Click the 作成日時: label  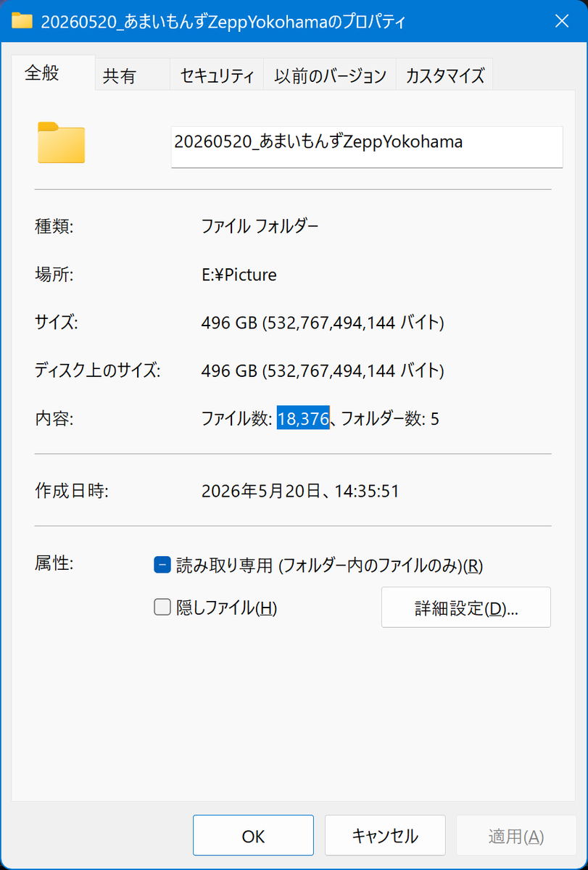(72, 492)
